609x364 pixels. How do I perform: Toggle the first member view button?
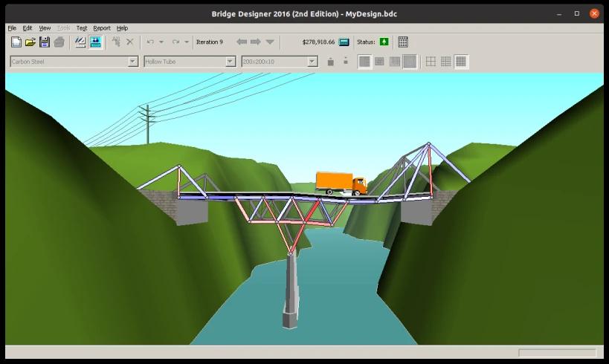(364, 62)
